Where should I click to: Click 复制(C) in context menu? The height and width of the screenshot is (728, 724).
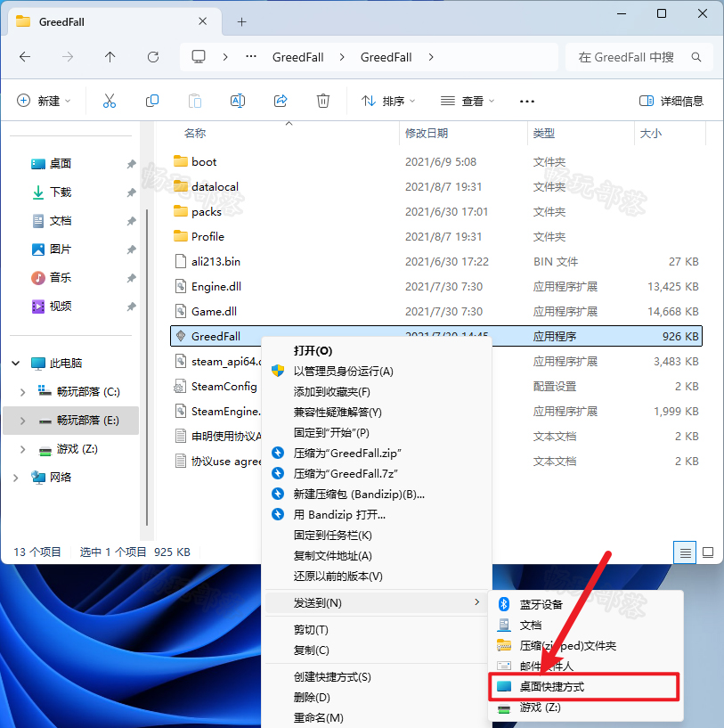coord(311,650)
